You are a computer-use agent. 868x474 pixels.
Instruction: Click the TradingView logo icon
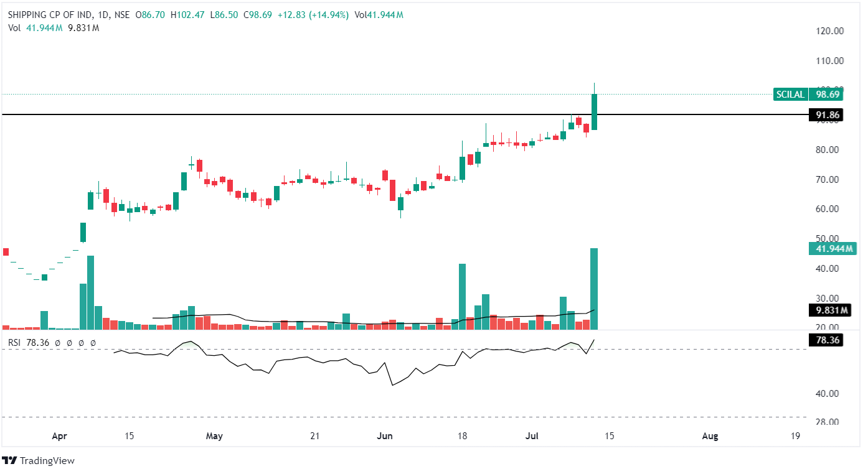[9, 461]
